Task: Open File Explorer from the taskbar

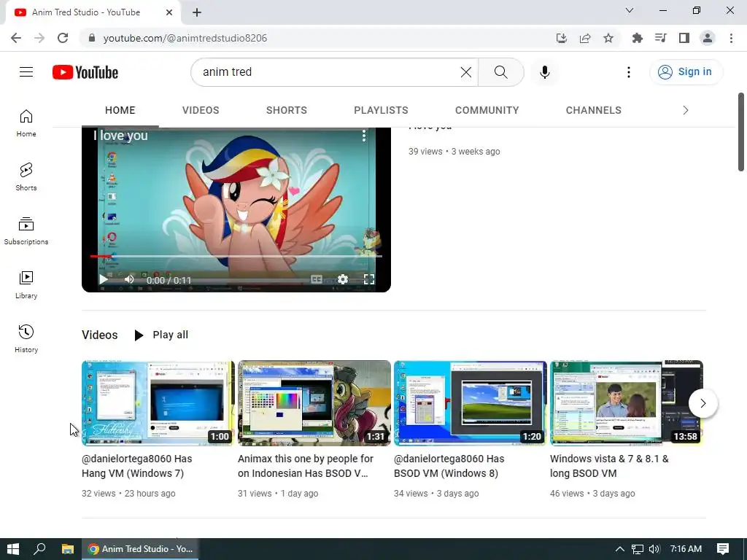Action: pyautogui.click(x=67, y=549)
